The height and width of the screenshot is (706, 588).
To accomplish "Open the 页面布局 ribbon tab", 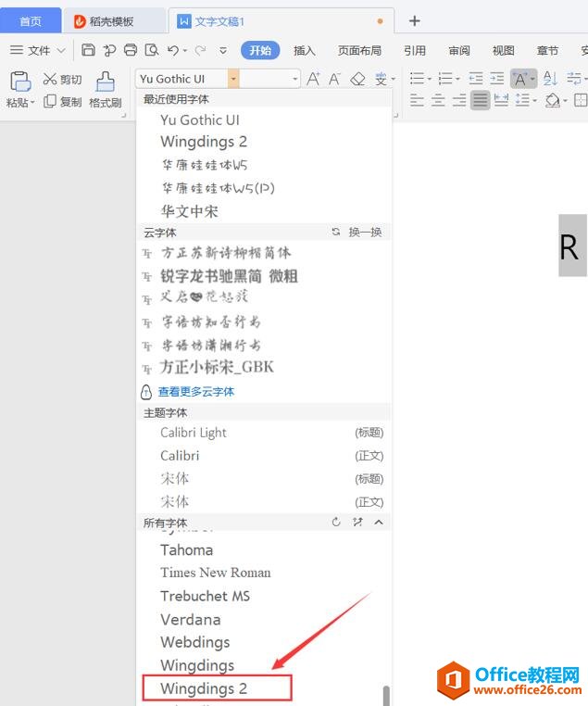I will pos(359,50).
